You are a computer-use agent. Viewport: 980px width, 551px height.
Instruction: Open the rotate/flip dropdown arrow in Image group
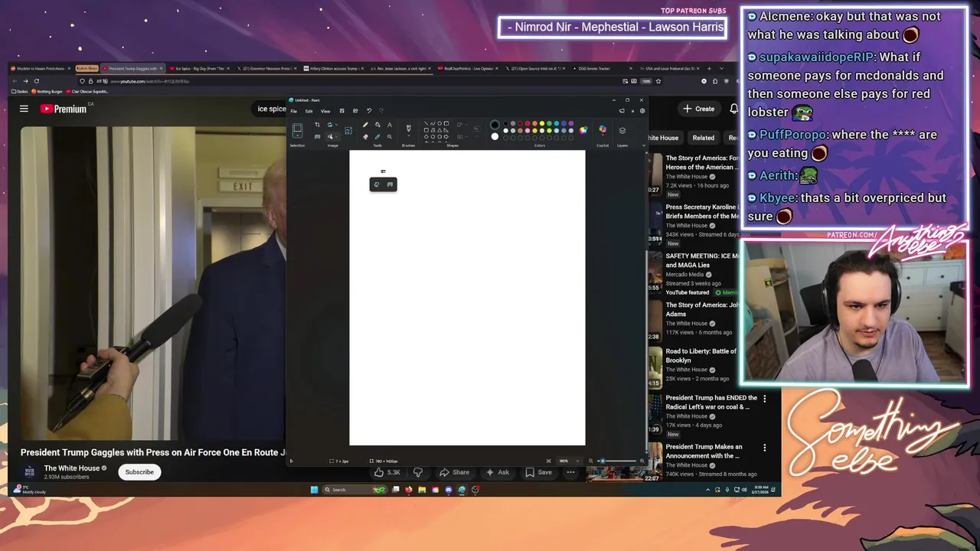point(336,124)
